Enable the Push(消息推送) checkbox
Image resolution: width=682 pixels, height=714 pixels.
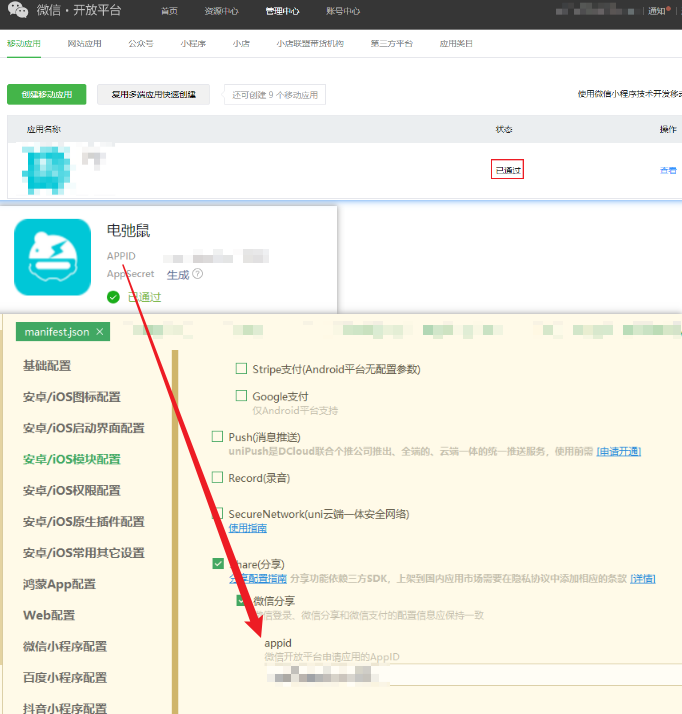(218, 437)
